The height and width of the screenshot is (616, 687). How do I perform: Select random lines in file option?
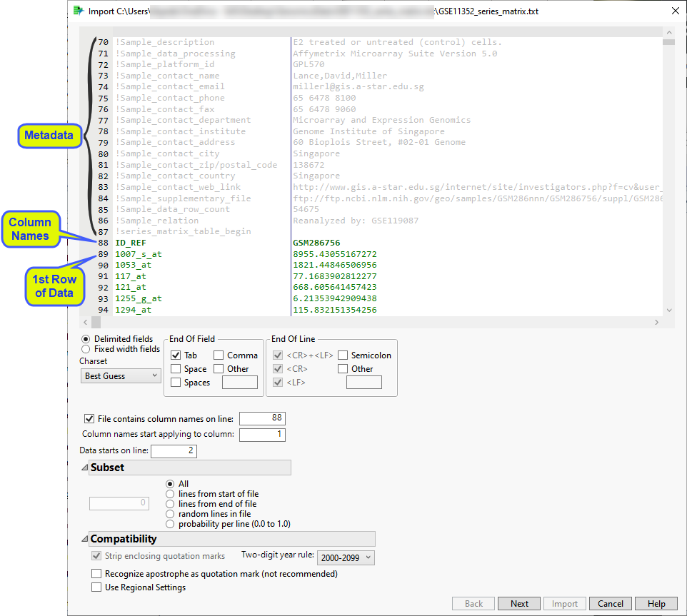point(170,513)
